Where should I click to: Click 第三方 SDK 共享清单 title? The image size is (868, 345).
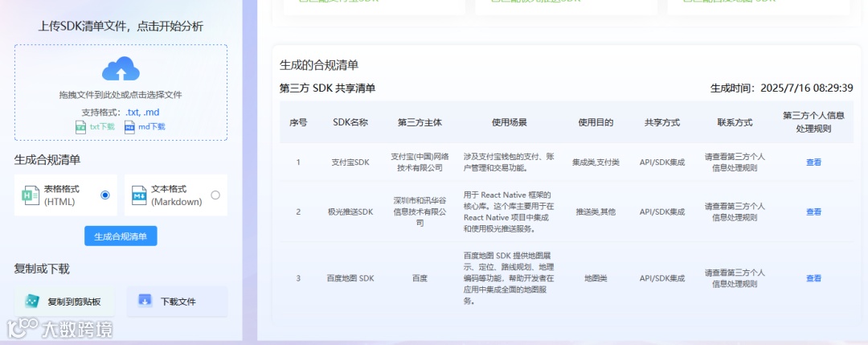pos(328,88)
